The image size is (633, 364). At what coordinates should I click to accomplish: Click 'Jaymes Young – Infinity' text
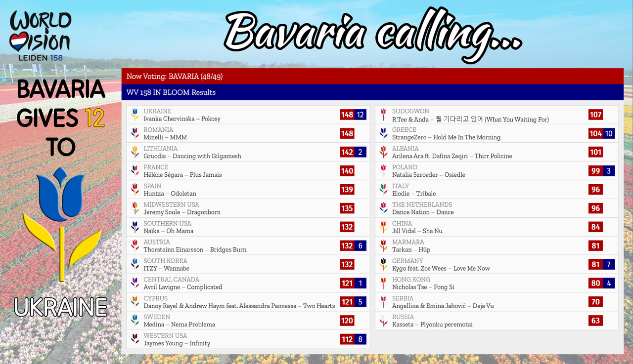tap(177, 344)
